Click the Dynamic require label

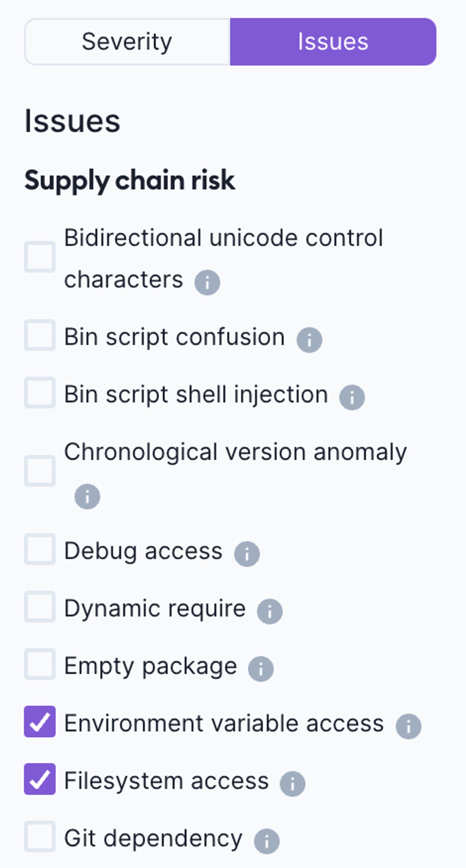click(x=155, y=609)
